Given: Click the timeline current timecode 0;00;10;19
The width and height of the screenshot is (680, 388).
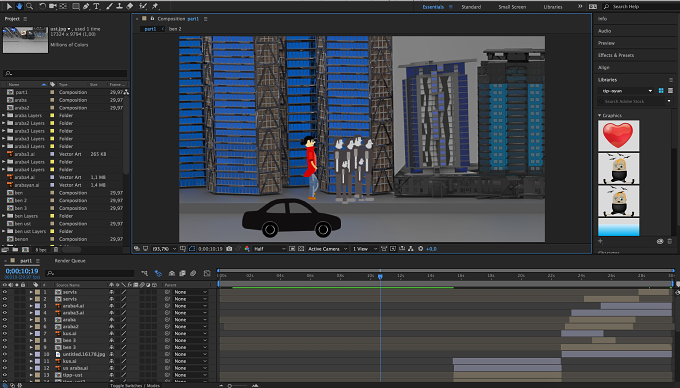Looking at the screenshot, I should pos(22,271).
